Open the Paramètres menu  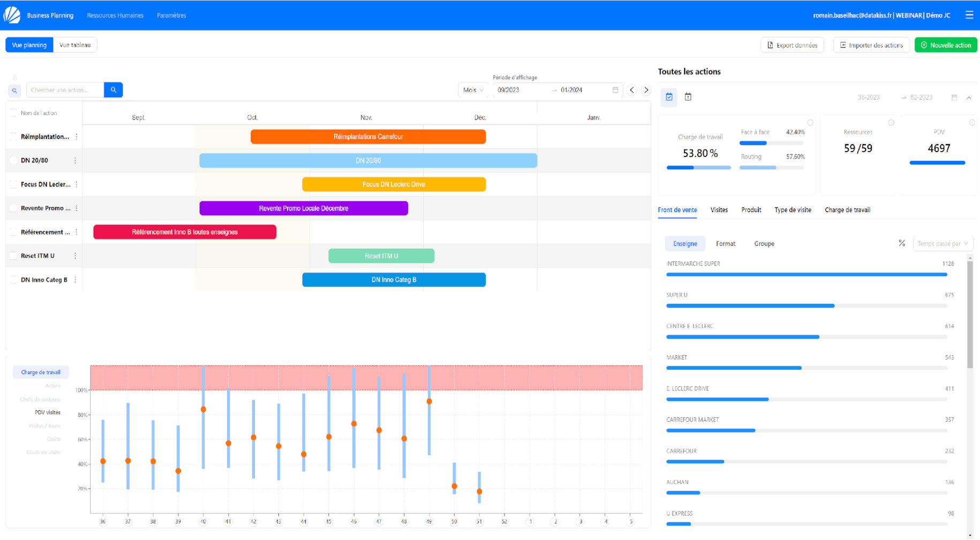tap(171, 15)
